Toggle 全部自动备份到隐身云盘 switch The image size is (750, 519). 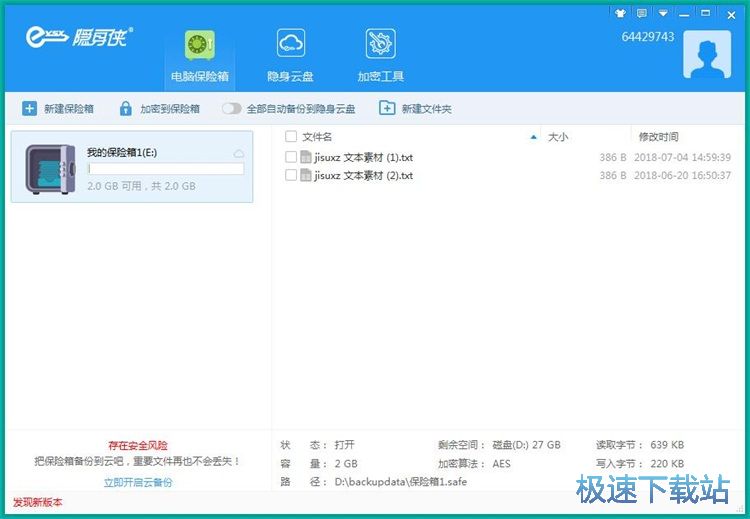(232, 109)
